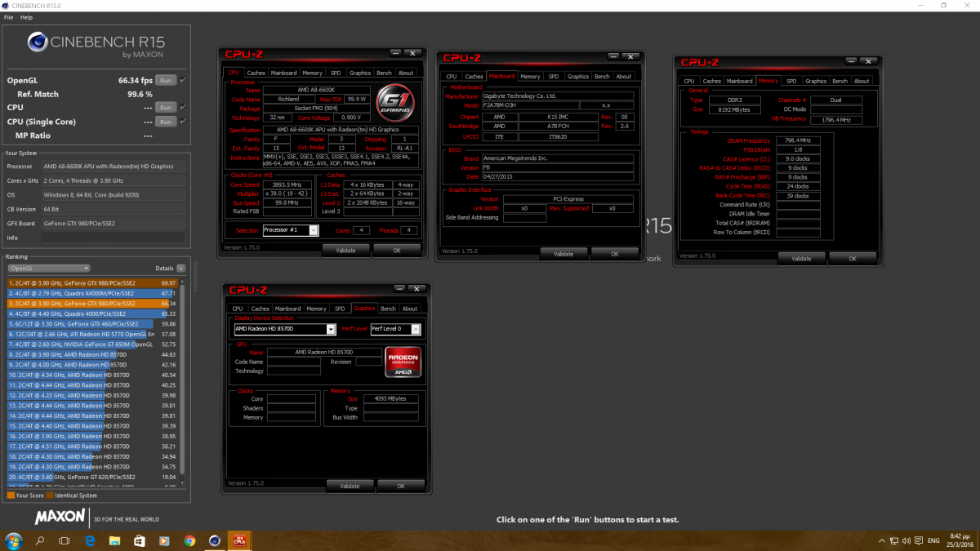The height and width of the screenshot is (551, 980).
Task: Click GeForce GTX 980 GFX Board field
Action: pos(115,223)
